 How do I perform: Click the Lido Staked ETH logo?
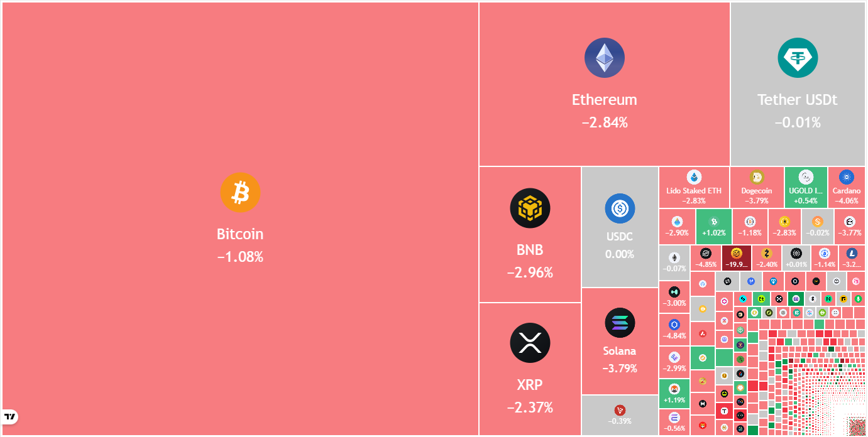click(694, 178)
